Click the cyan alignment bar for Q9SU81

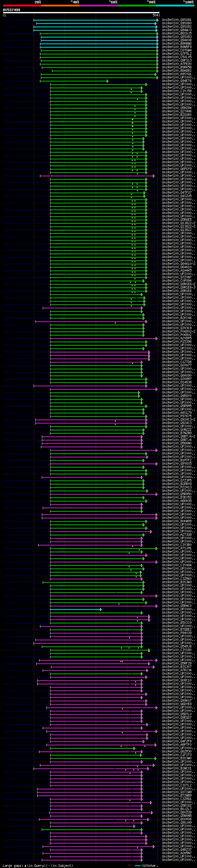(96, 20)
